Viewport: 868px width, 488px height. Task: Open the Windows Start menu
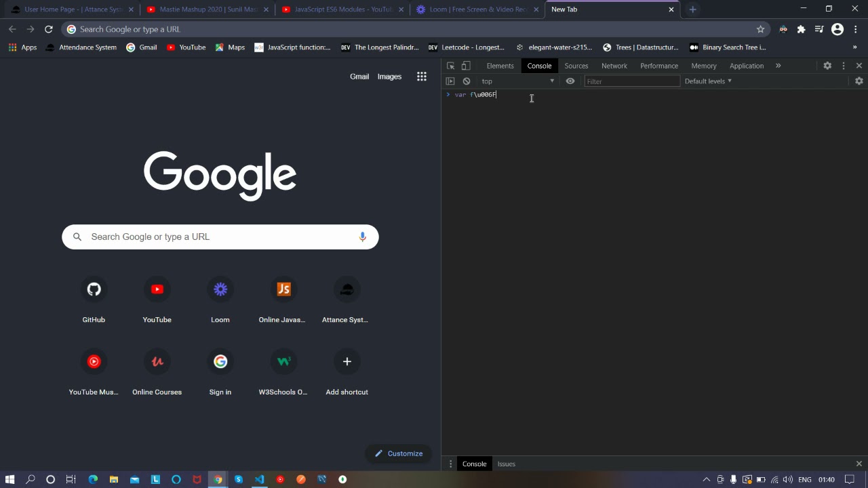(x=9, y=479)
